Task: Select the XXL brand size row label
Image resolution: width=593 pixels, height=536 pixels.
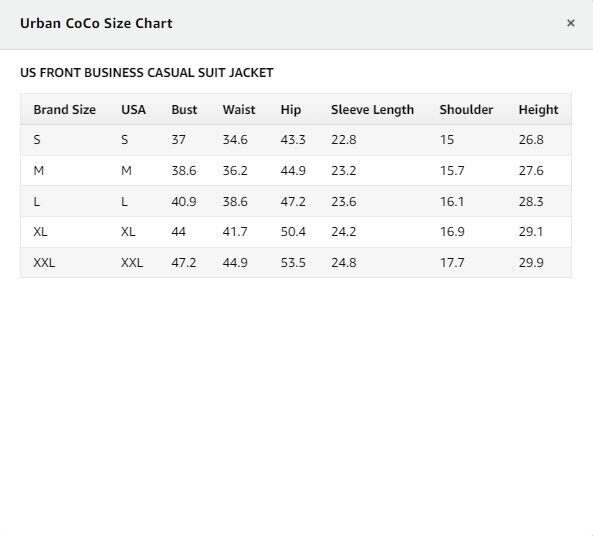Action: click(x=44, y=263)
